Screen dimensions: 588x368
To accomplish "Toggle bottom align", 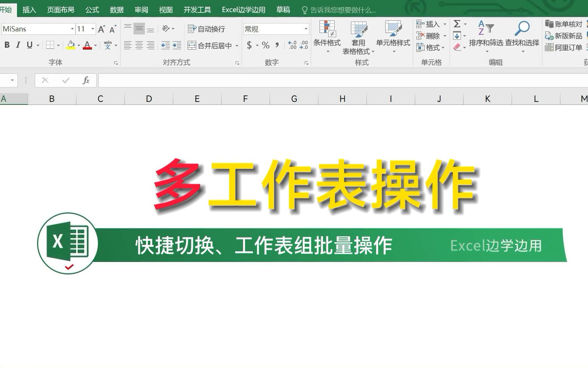I will click(x=150, y=29).
